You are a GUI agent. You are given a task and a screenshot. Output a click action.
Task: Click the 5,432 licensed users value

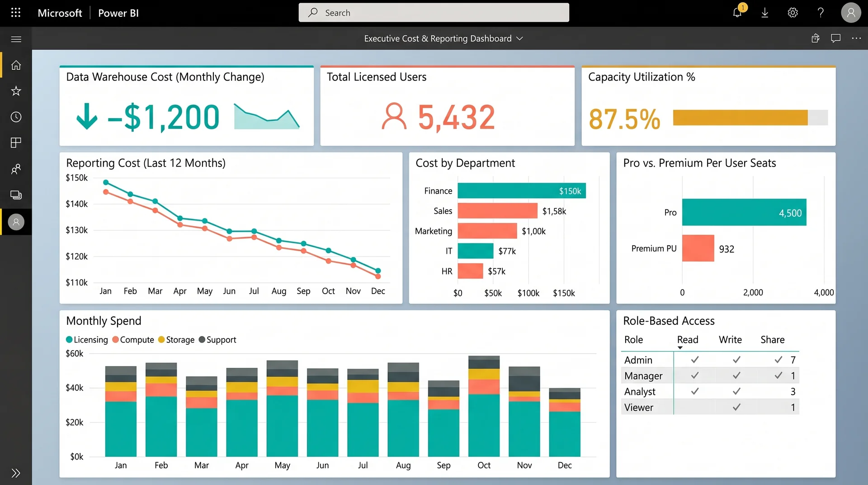tap(456, 117)
